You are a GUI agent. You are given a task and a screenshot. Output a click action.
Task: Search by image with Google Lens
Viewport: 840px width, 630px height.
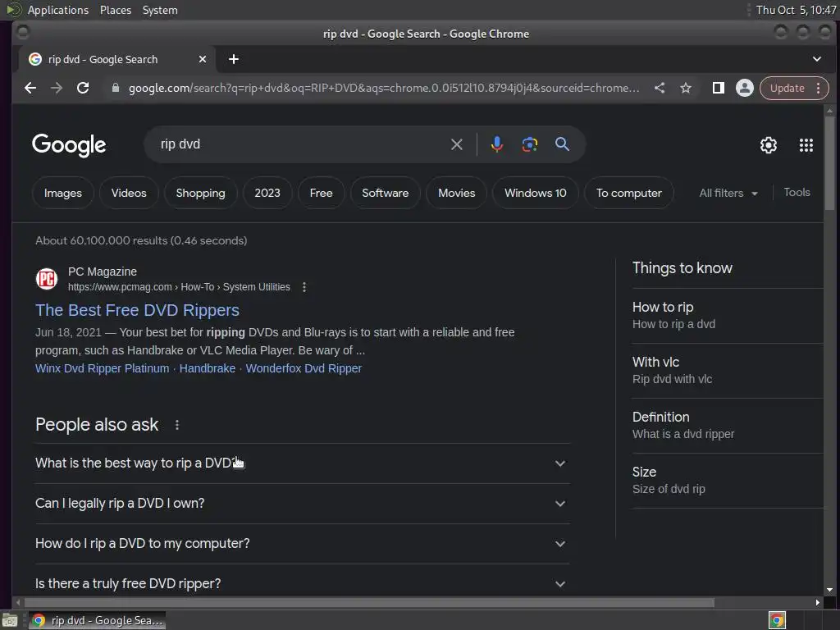pos(529,144)
